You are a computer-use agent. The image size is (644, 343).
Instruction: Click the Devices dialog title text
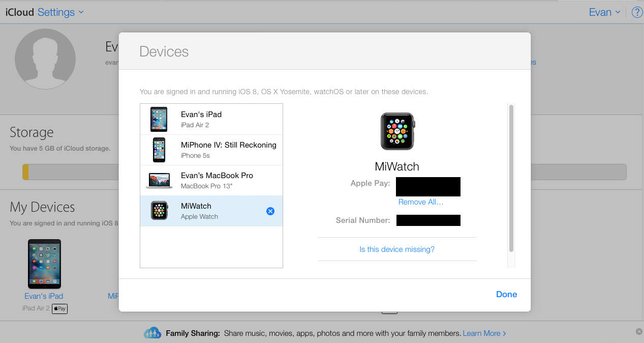pyautogui.click(x=164, y=51)
